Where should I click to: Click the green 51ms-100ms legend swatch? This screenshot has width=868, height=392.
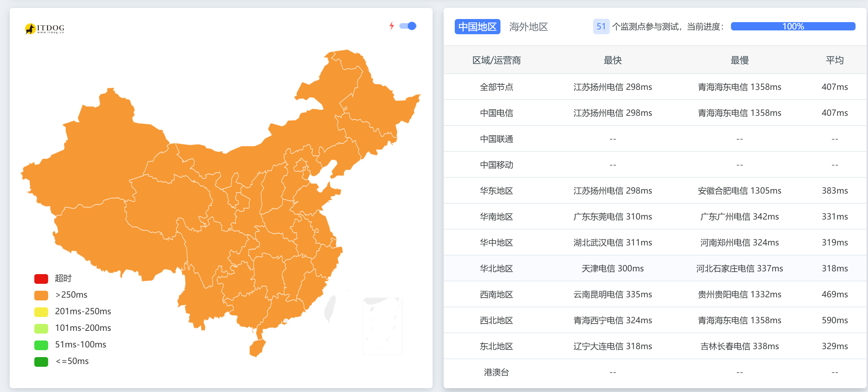click(x=41, y=345)
